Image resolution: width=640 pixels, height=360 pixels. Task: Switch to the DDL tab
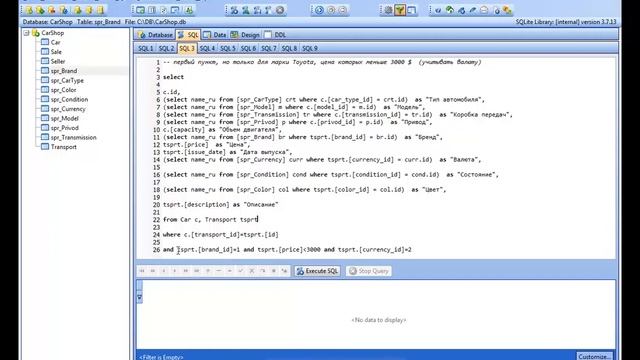pyautogui.click(x=276, y=35)
